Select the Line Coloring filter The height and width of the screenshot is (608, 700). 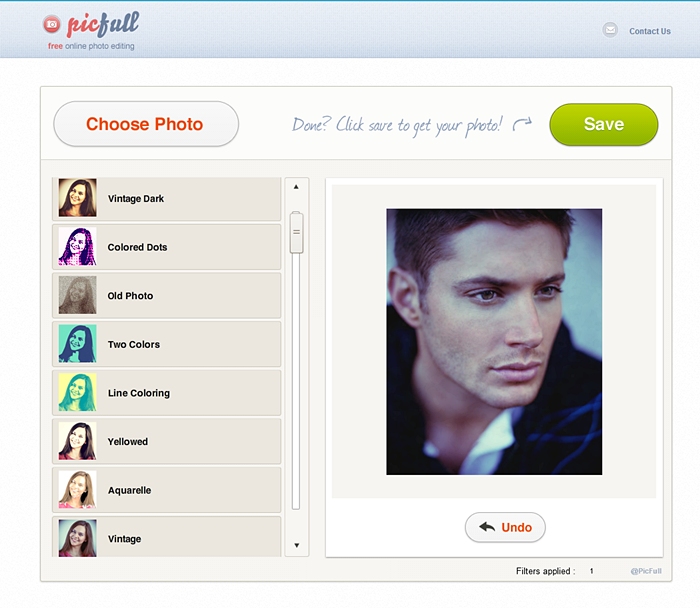click(167, 393)
